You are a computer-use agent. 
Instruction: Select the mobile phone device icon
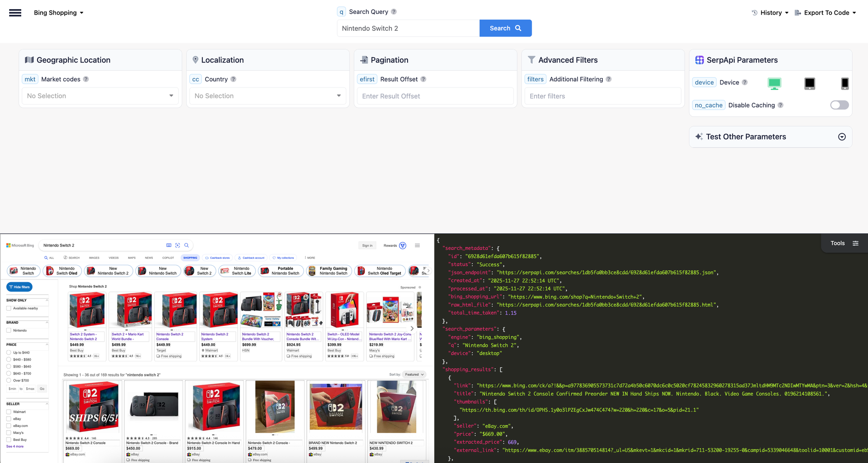click(845, 83)
